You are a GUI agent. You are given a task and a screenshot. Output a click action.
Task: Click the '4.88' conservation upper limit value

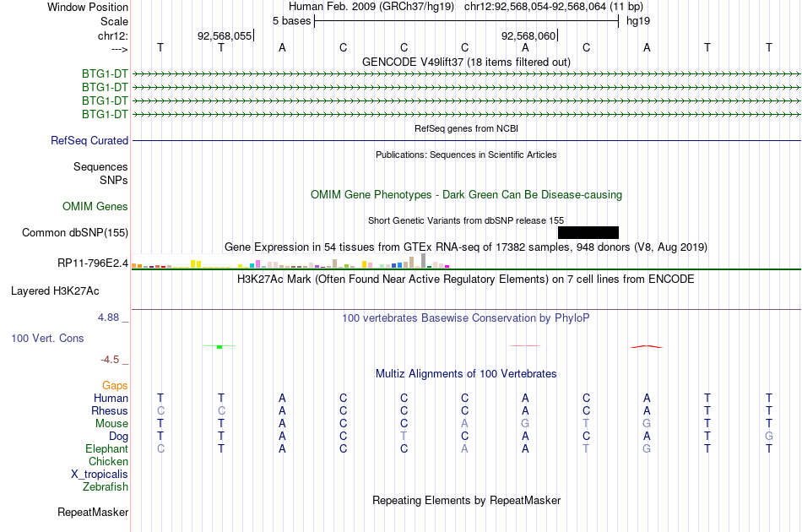coord(108,318)
